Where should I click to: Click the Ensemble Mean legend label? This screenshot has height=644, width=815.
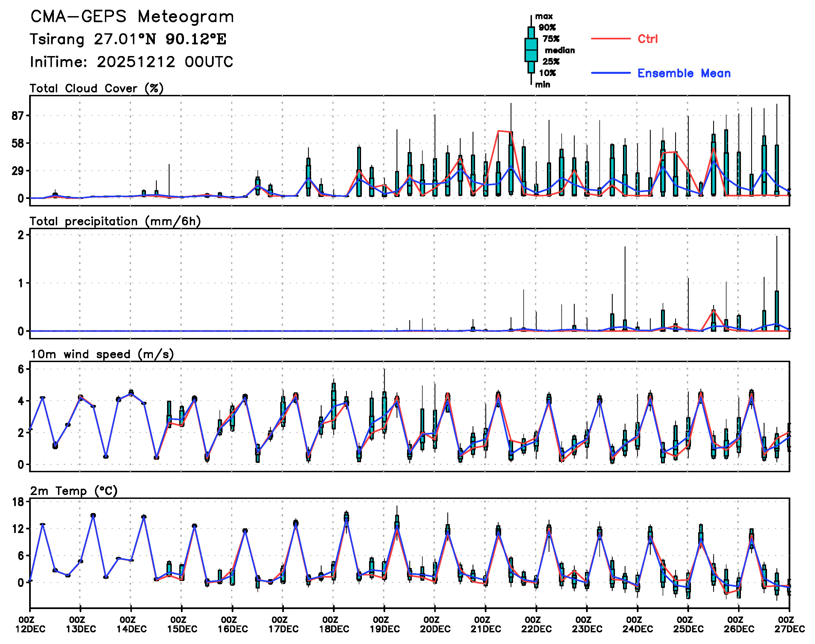click(x=684, y=73)
